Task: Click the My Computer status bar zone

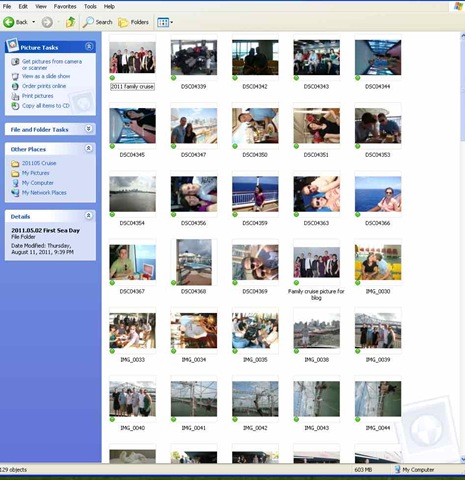Action: [x=414, y=470]
